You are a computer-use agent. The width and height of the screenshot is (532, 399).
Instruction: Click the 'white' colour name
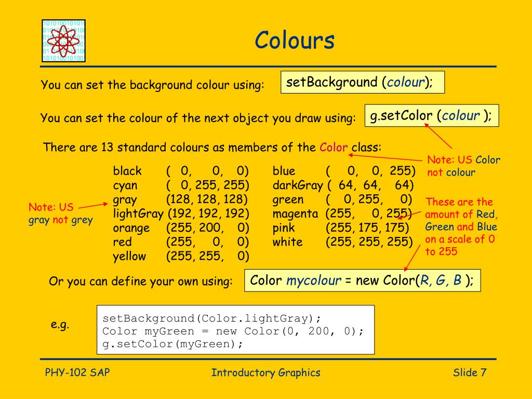287,242
